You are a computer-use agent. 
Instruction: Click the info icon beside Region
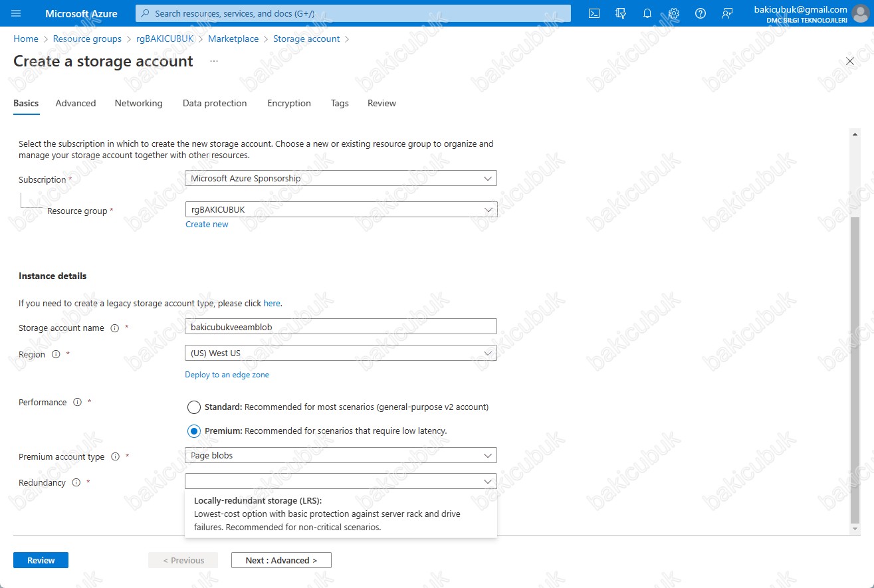[x=56, y=355]
